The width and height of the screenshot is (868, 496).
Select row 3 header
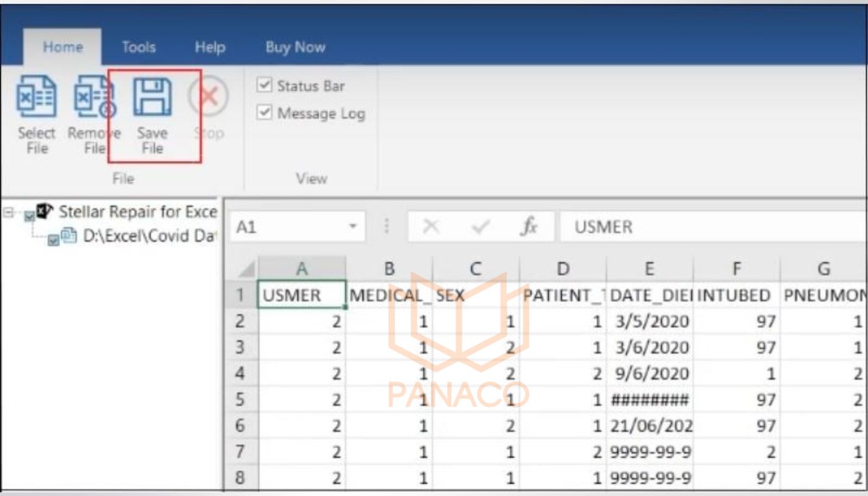(240, 347)
